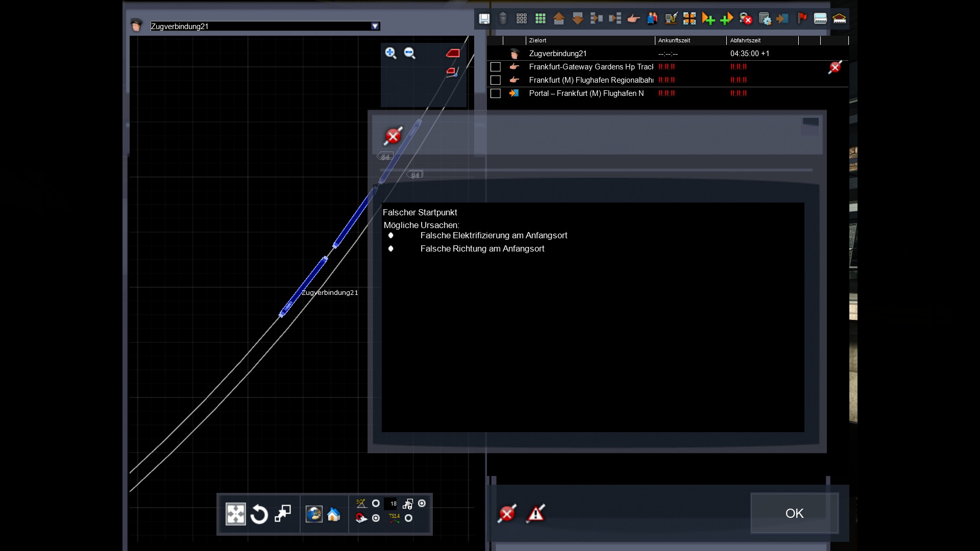Viewport: 980px width, 551px height.
Task: Click the red flag marker icon
Action: pos(802,18)
